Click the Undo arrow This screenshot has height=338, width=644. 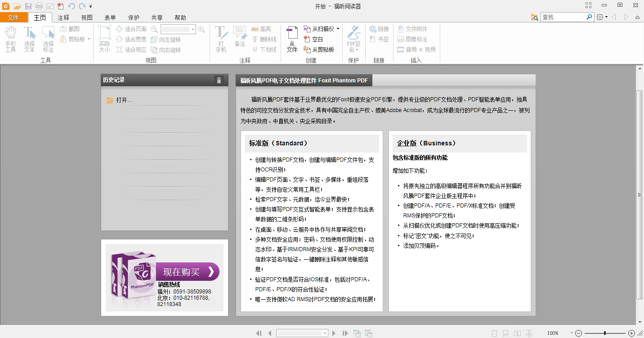[71, 6]
